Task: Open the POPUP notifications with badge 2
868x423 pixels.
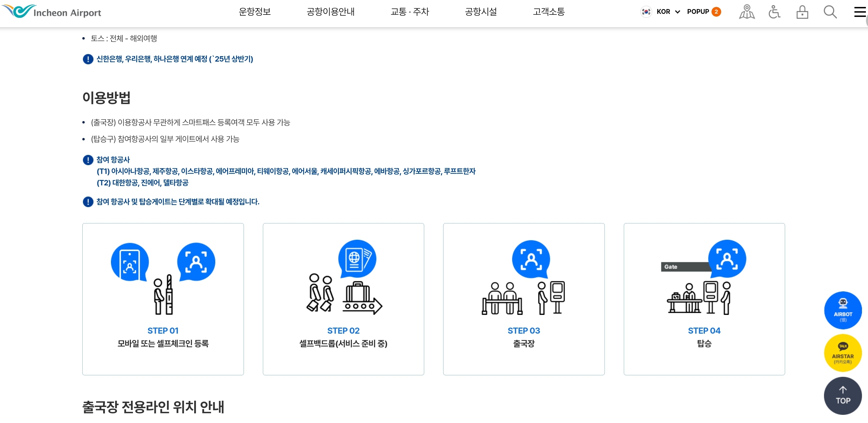Action: (x=704, y=12)
